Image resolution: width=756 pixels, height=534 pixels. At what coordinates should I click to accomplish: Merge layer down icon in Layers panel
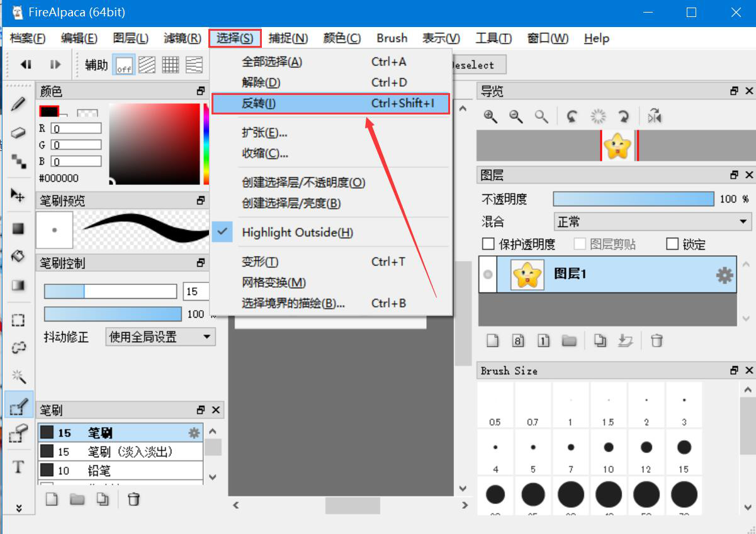[625, 340]
